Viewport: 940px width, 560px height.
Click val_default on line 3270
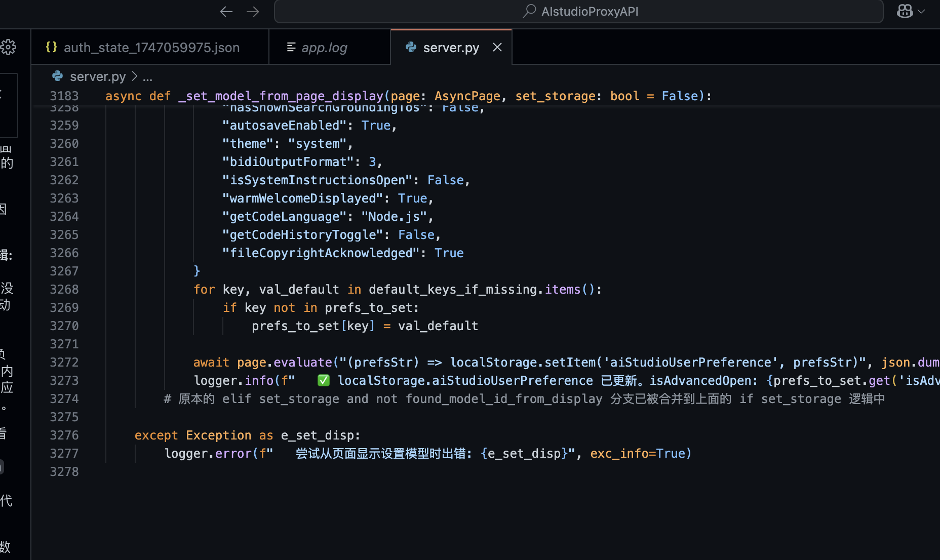tap(438, 326)
